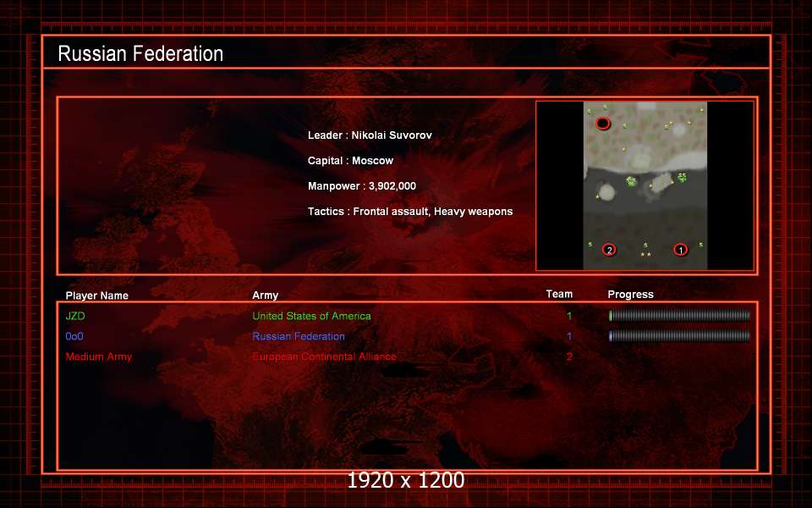The width and height of the screenshot is (812, 508).
Task: Click team number 1 in 0o0's row
Action: coord(569,336)
